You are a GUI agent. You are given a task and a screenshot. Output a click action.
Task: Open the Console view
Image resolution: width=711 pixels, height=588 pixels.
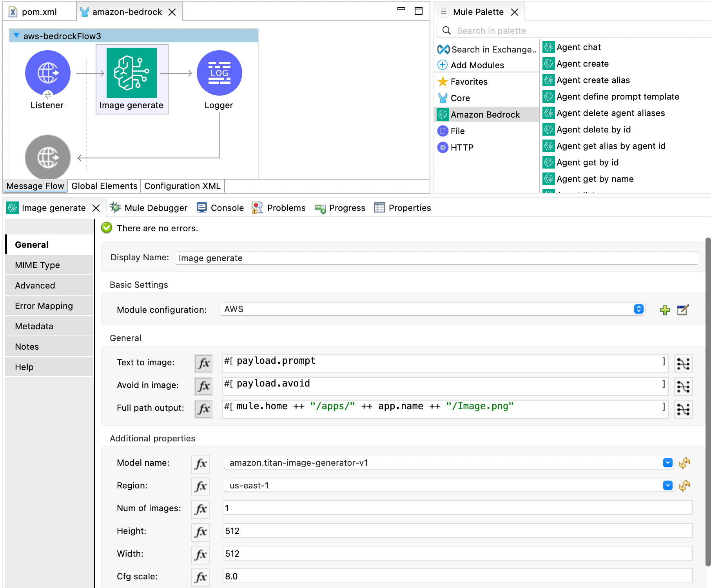click(220, 208)
